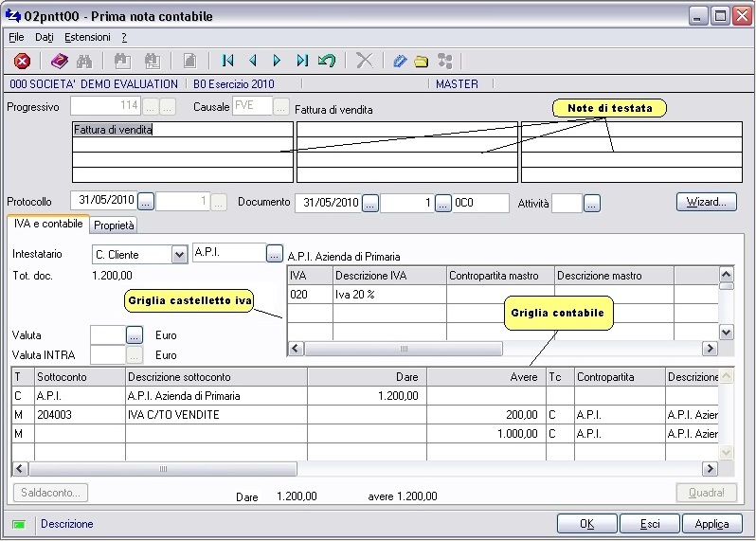Open the Estensioni menu
The width and height of the screenshot is (756, 541).
coord(87,37)
